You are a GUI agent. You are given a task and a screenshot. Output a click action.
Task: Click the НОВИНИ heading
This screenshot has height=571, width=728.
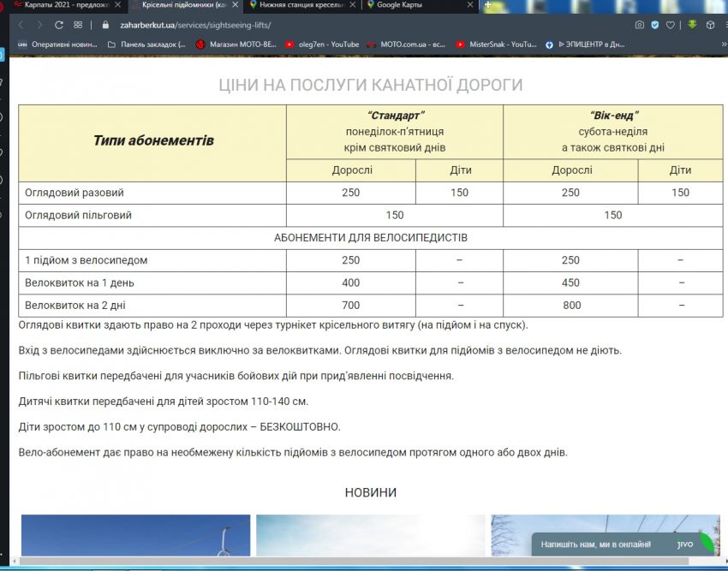click(x=371, y=492)
